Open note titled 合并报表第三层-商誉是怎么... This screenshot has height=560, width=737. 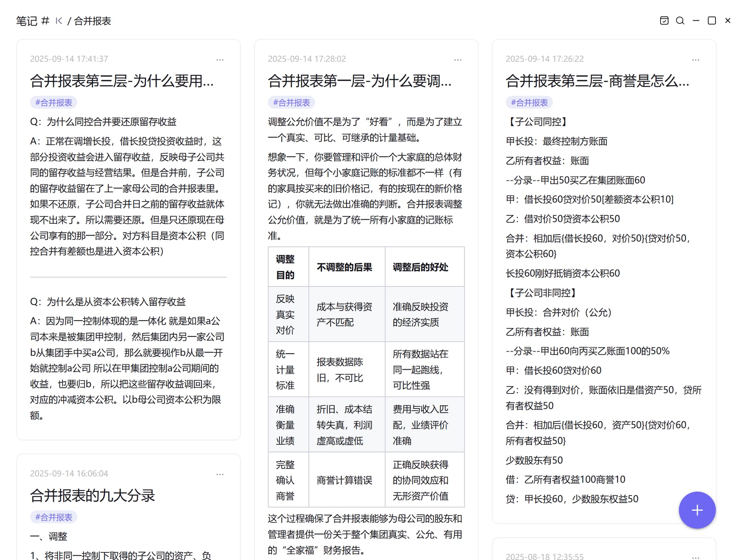597,81
